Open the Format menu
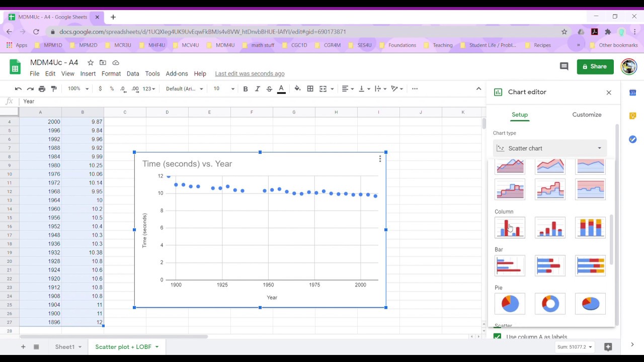 click(x=111, y=73)
